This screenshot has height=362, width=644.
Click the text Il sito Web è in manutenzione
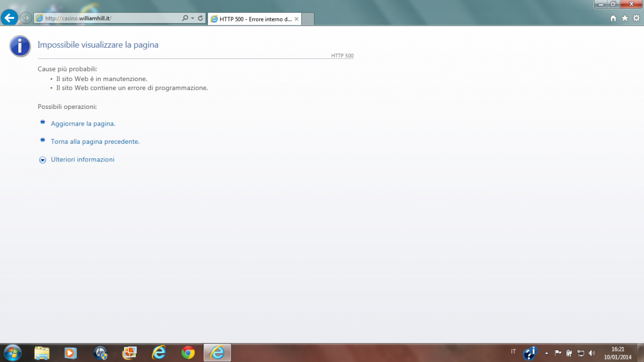[102, 79]
